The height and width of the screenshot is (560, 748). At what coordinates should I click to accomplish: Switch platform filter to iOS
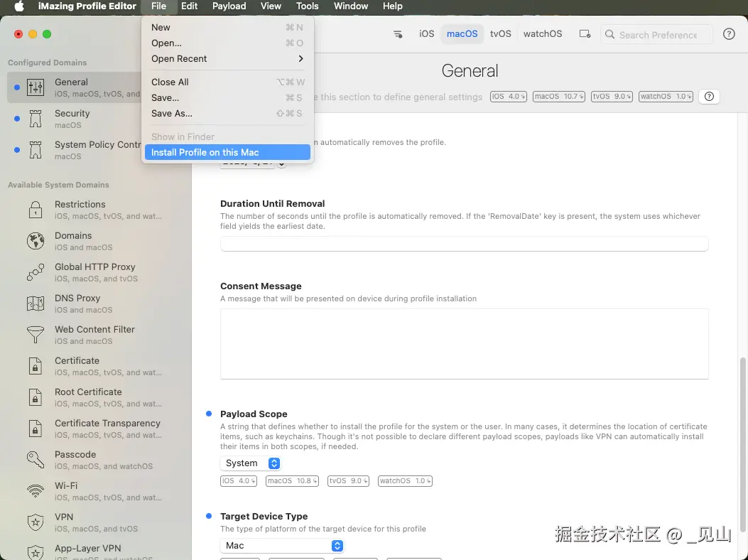pyautogui.click(x=426, y=34)
